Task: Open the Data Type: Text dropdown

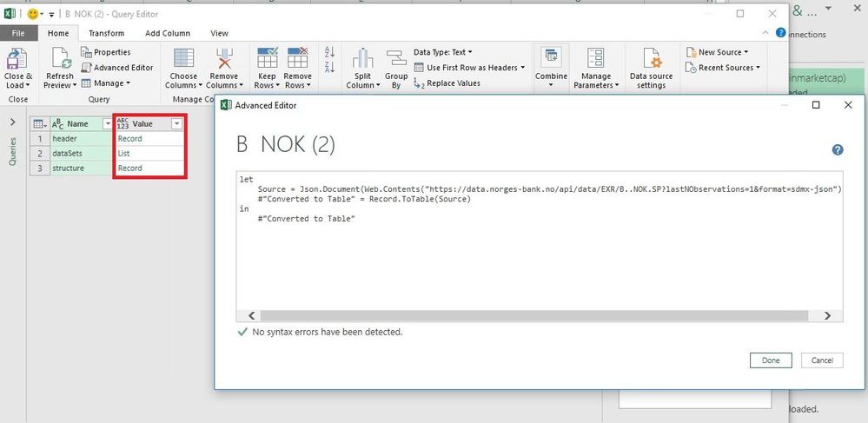Action: [x=443, y=52]
